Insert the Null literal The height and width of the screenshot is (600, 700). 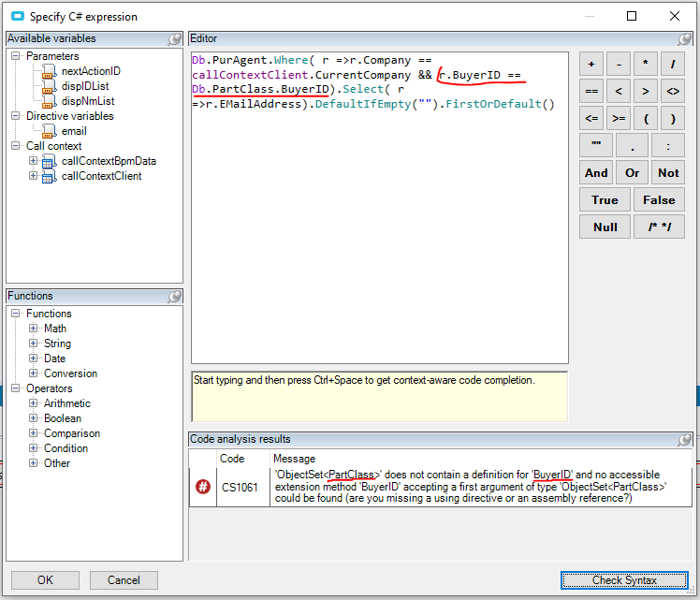tap(605, 227)
